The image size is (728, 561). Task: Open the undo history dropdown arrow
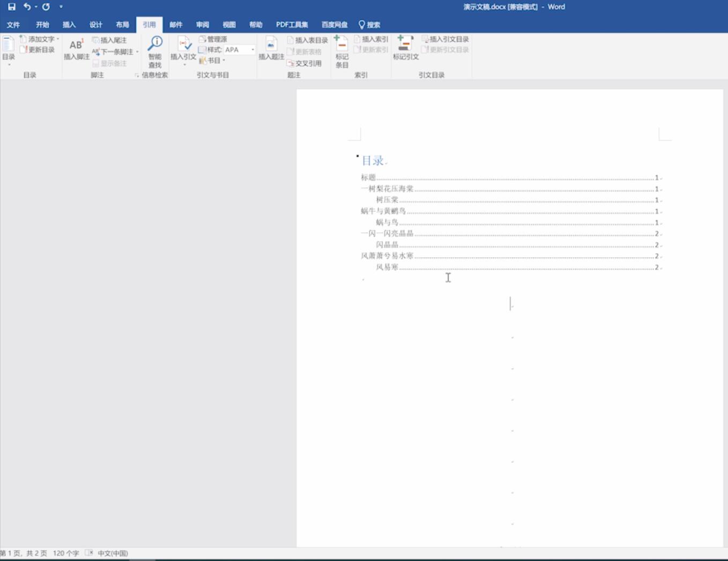[36, 7]
